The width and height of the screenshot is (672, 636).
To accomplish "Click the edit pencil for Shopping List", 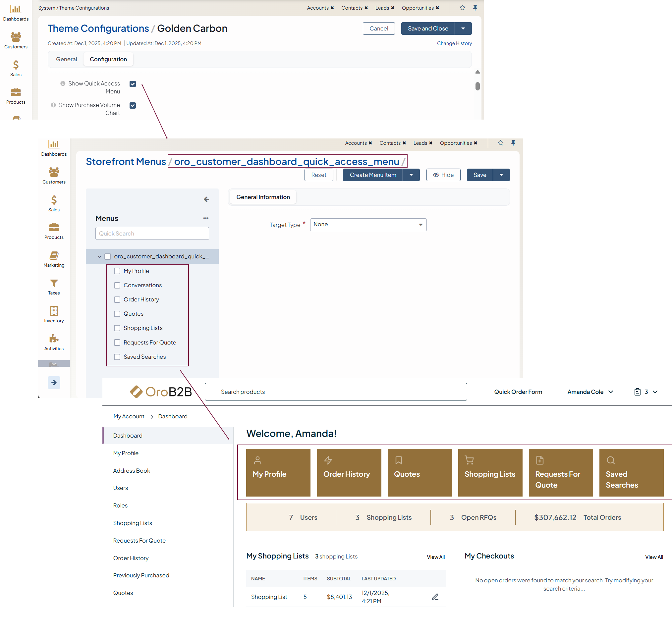I will pos(435,597).
